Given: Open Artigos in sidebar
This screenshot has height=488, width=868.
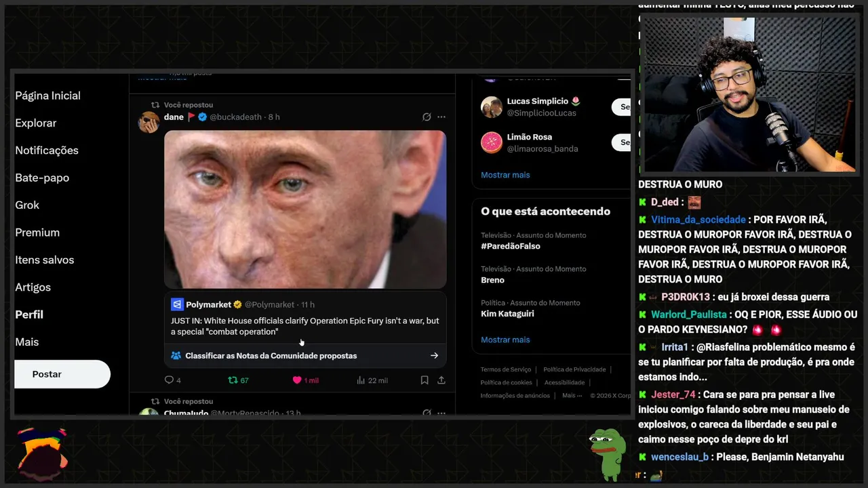Looking at the screenshot, I should (33, 287).
